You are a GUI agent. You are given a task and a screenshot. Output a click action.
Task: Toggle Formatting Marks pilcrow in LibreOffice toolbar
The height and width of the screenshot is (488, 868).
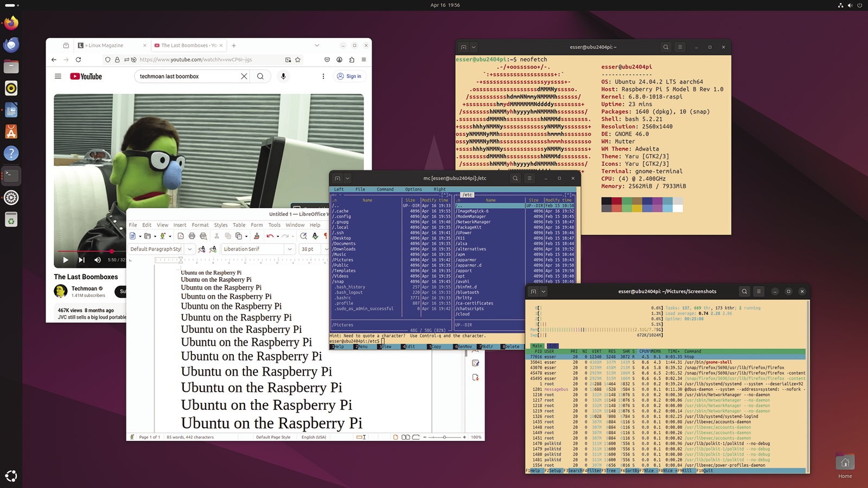(325, 236)
